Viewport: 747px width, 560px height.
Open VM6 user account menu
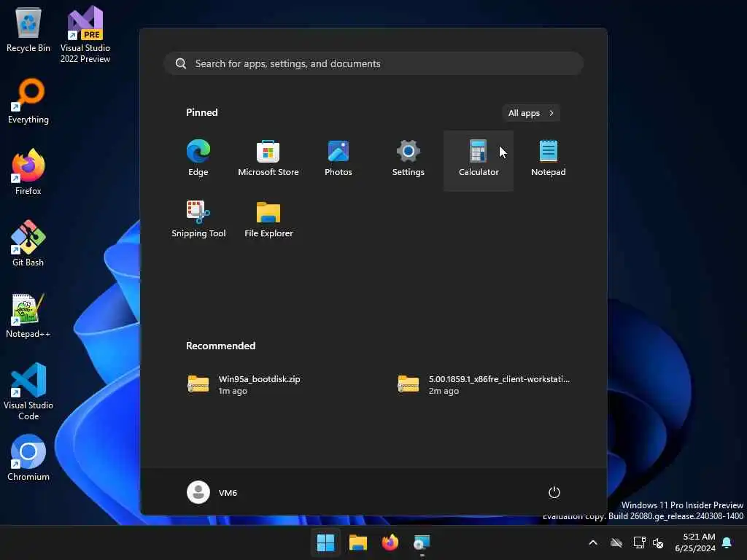click(212, 492)
